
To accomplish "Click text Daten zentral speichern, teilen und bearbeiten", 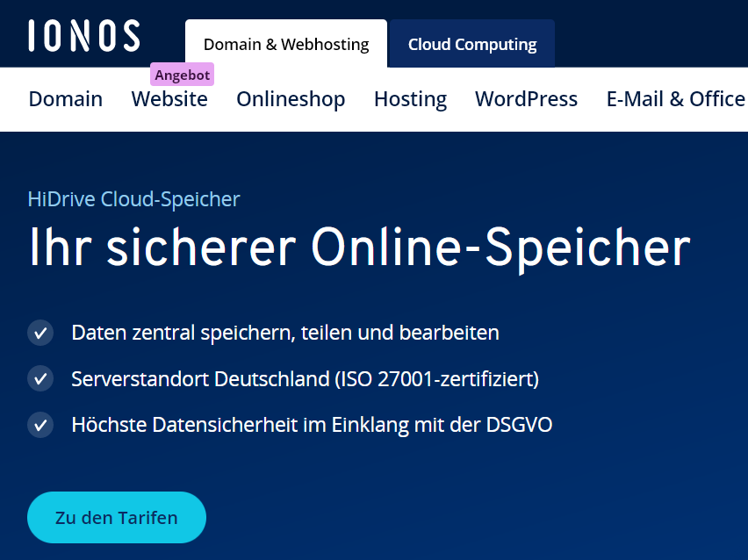I will pos(285,333).
